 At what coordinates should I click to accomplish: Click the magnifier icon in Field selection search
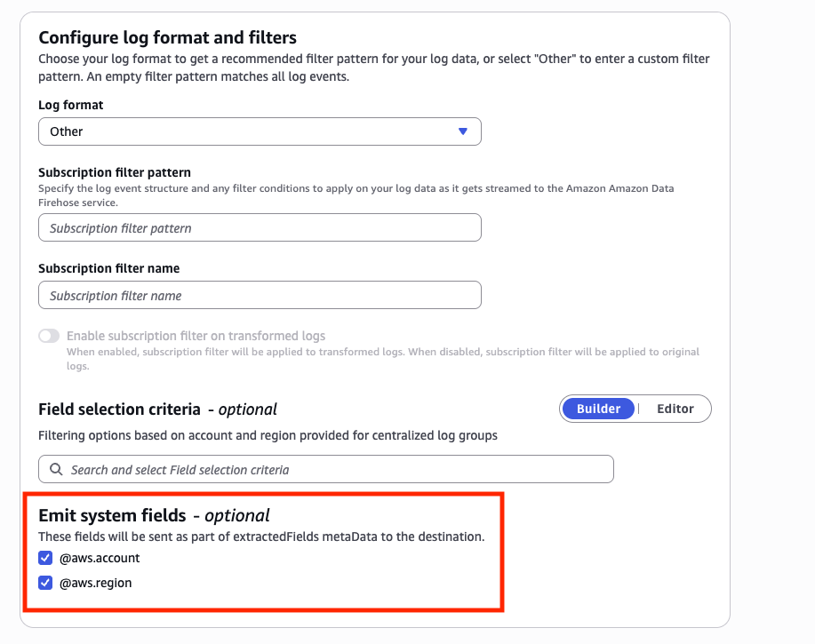coord(56,469)
